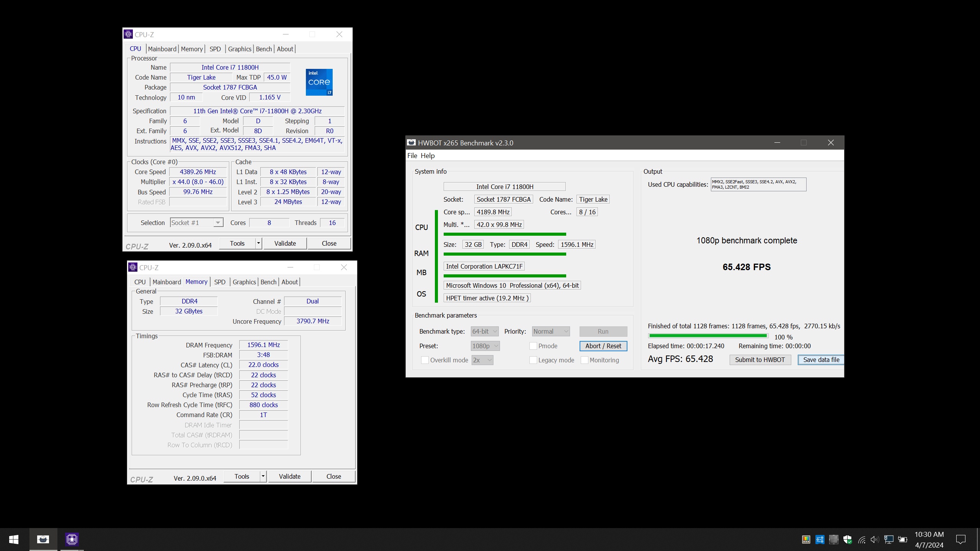Screen dimensions: 980x551
Task: Switch to Memory tab in upper CPU-Z window
Action: [x=192, y=49]
